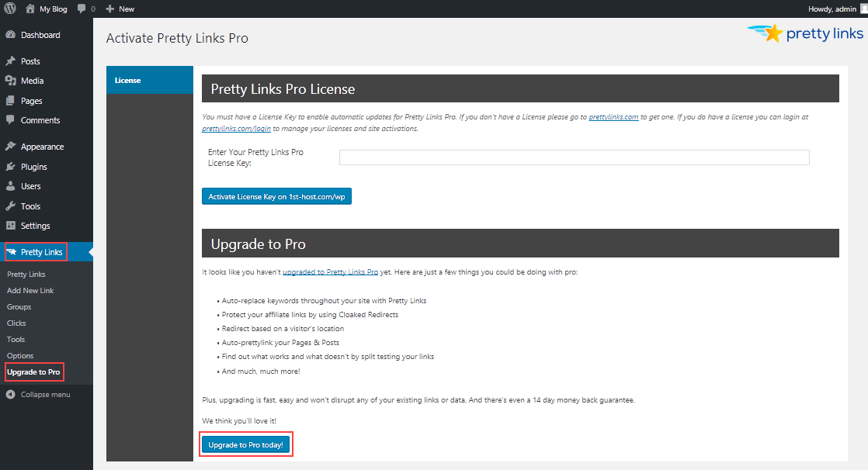Screen dimensions: 868x470
Task: Follow the prettylinks.com/login link
Action: 236,128
